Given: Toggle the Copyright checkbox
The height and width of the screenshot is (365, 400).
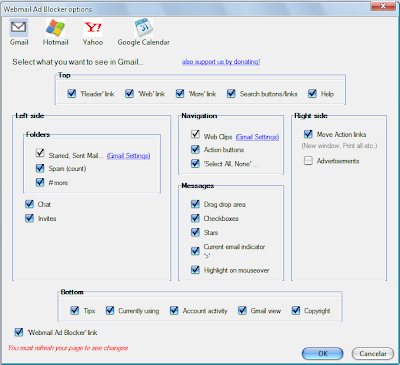Looking at the screenshot, I should (296, 311).
